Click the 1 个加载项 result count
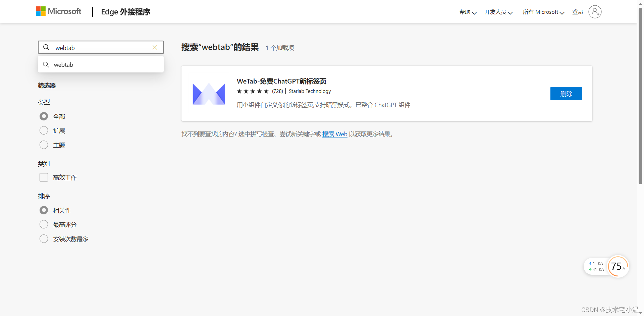644x316 pixels. coord(280,48)
